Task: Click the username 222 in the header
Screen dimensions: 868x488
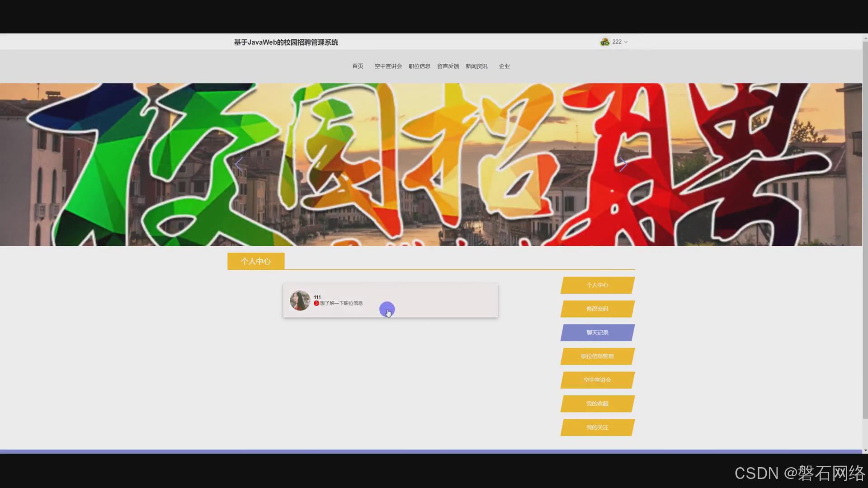Action: tap(617, 42)
